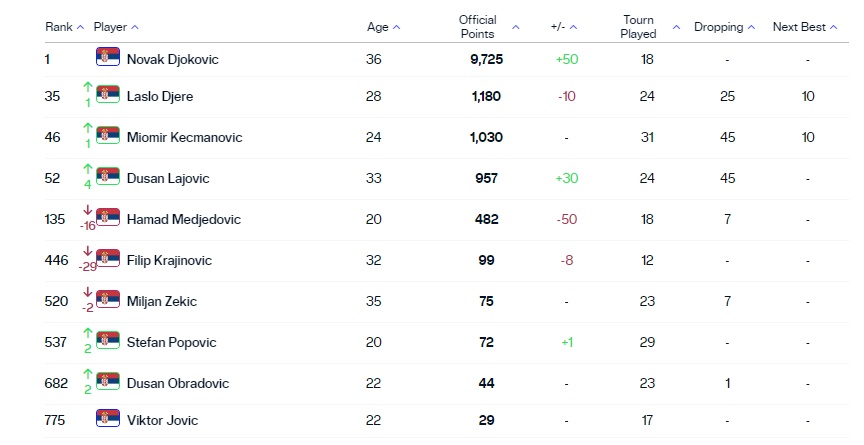The height and width of the screenshot is (445, 864).
Task: Click the flag icon beside Viktor Jovic
Action: click(108, 420)
